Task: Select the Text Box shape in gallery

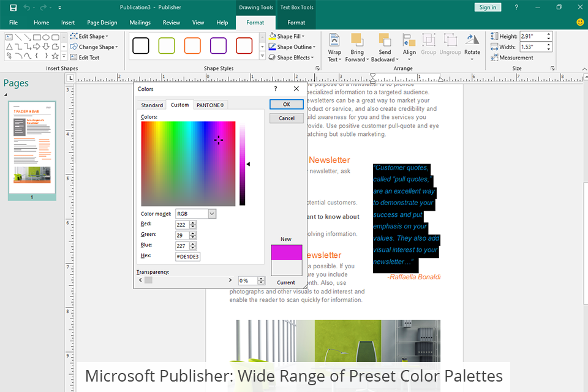Action: (x=9, y=37)
